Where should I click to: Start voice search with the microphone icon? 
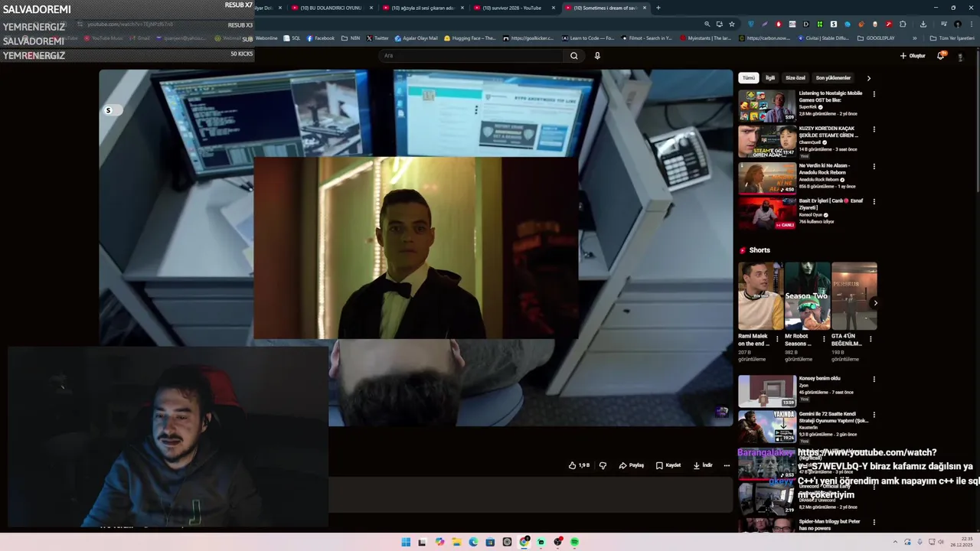click(x=597, y=55)
